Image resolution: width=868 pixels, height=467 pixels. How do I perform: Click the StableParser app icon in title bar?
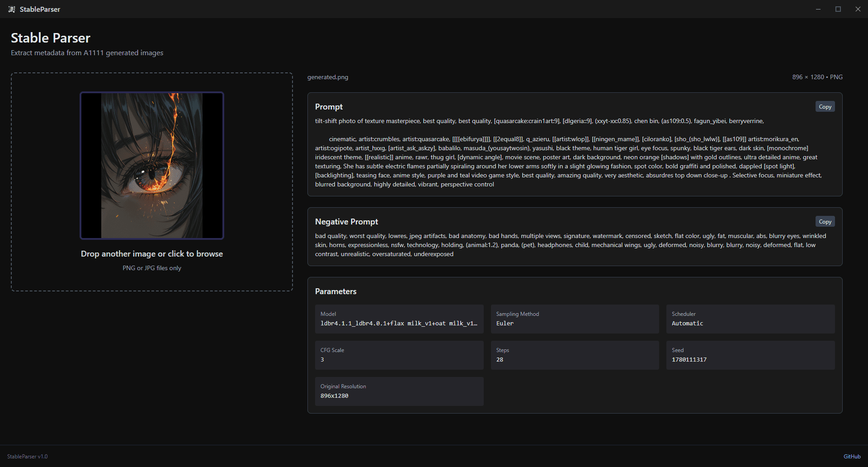[x=12, y=9]
